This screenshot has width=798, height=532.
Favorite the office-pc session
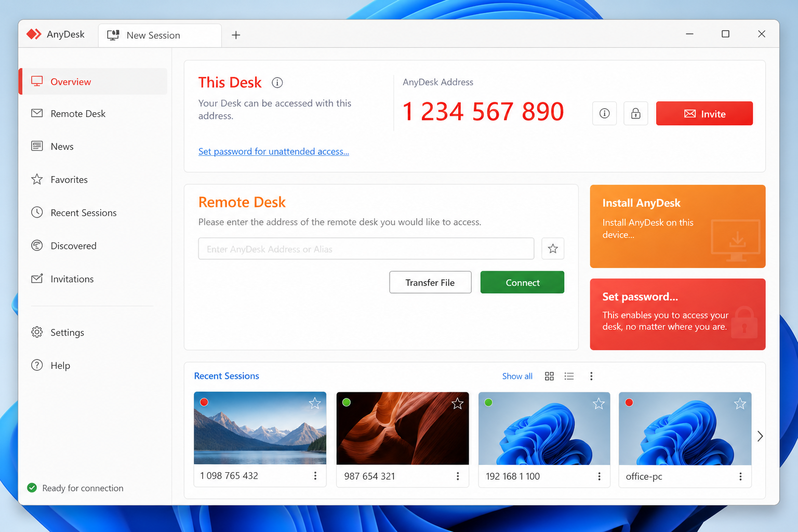(x=740, y=403)
